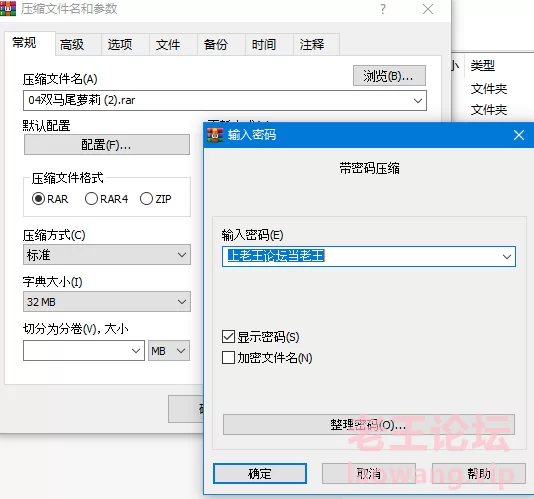Switch to the 高级 tab

pyautogui.click(x=72, y=45)
